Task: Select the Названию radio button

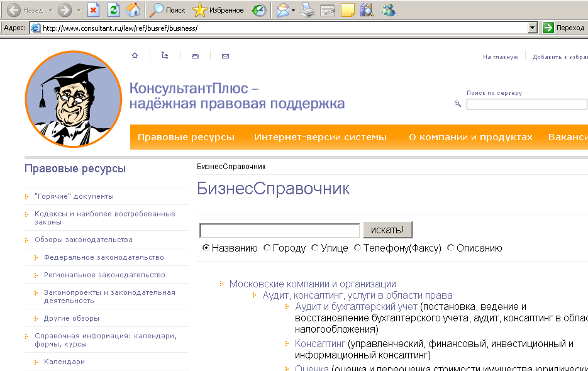Action: click(x=206, y=248)
